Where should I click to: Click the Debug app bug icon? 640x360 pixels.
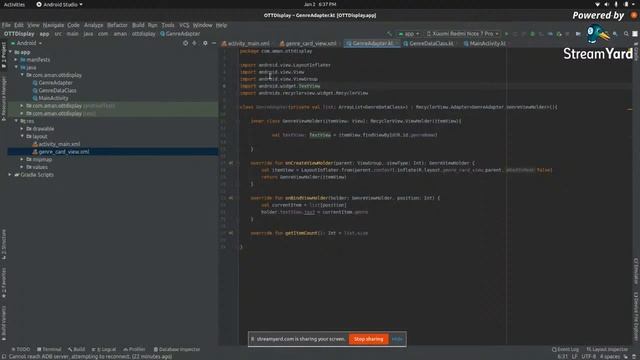[532, 34]
